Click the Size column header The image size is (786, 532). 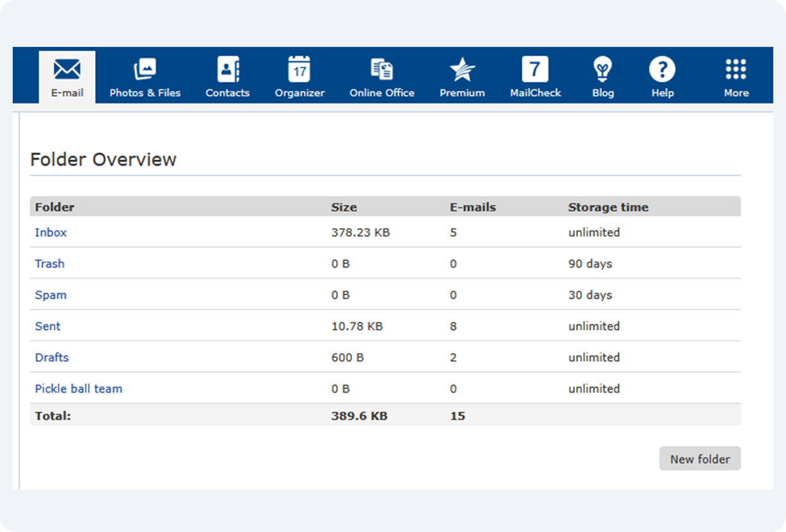click(x=344, y=207)
